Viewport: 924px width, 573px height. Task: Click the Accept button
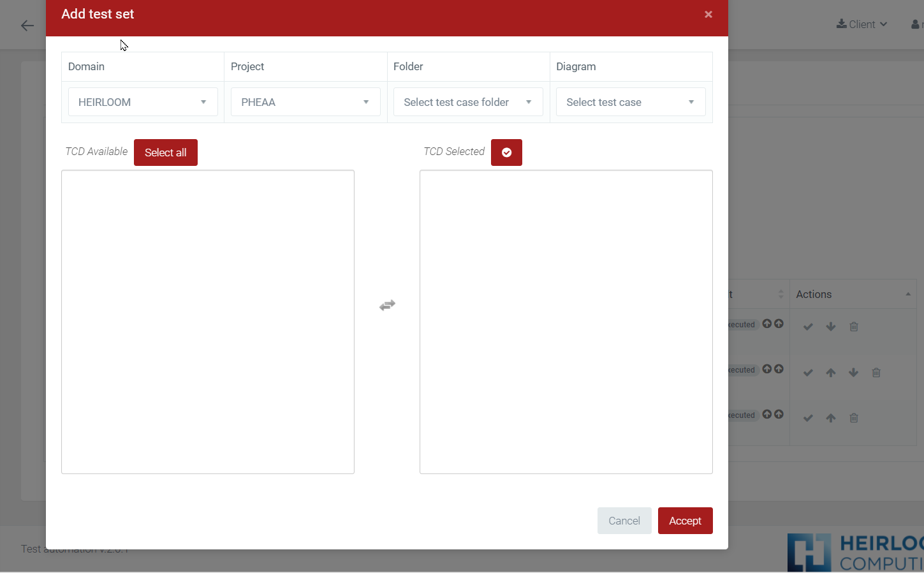(685, 521)
